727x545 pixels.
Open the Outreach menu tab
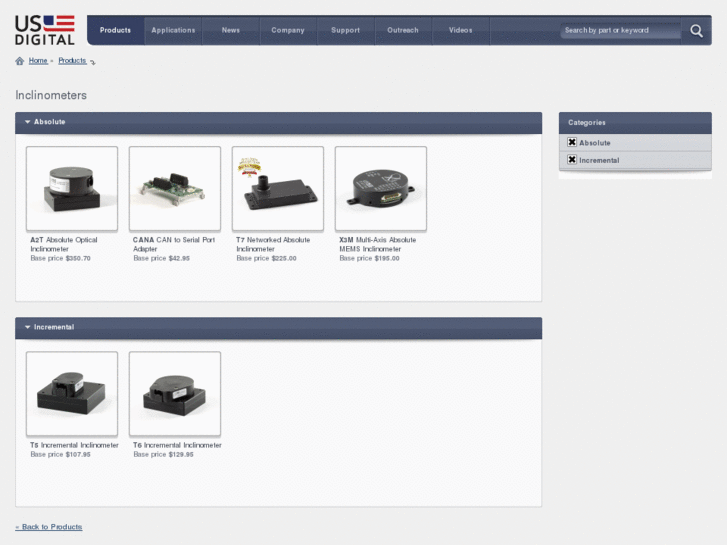pos(403,30)
